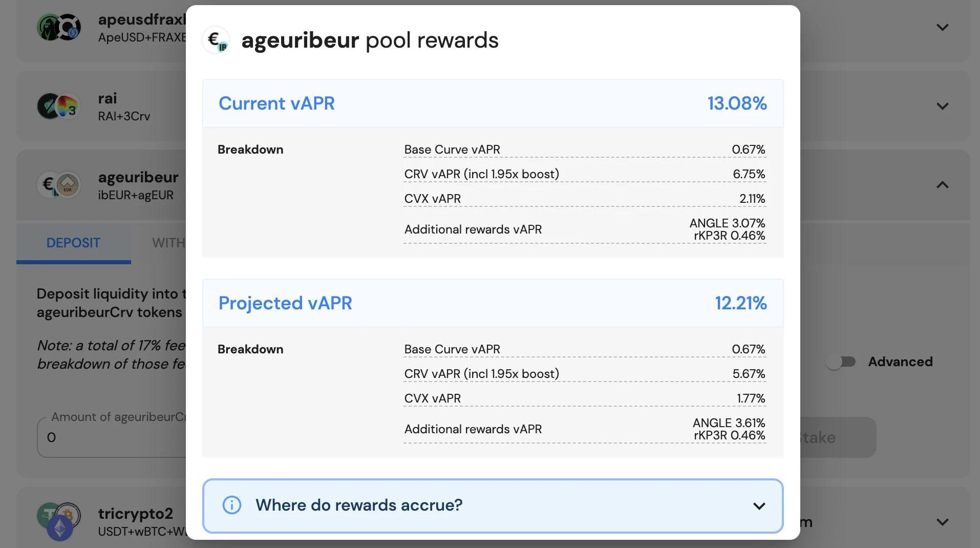Image resolution: width=980 pixels, height=548 pixels.
Task: Click the 0.67% Base Curve value under Projected
Action: tap(748, 349)
